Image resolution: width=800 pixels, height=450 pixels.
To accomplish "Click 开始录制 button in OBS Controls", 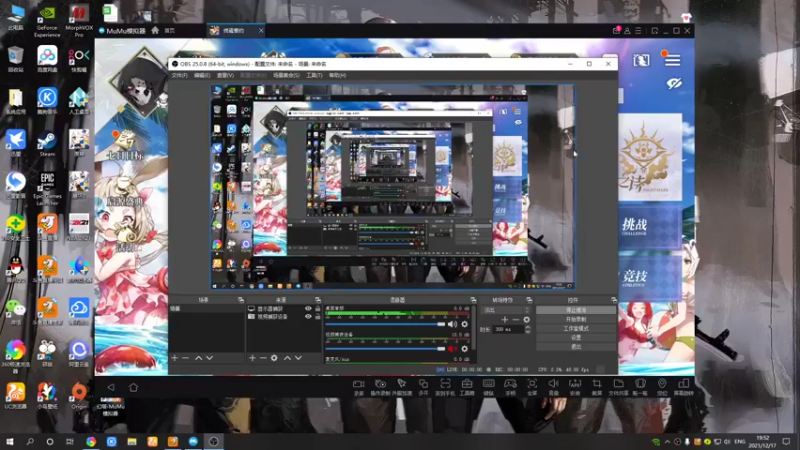I will click(x=576, y=319).
